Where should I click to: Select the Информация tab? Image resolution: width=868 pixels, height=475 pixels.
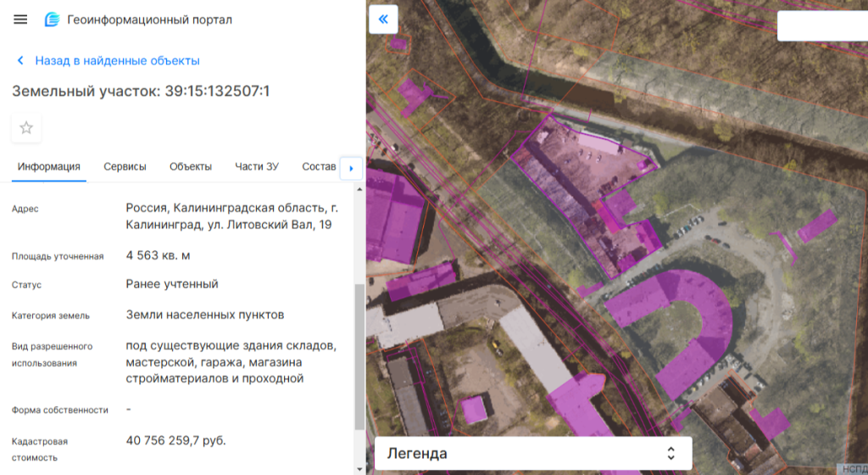coord(49,167)
